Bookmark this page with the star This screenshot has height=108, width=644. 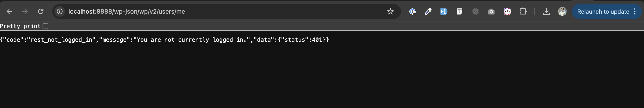point(390,11)
